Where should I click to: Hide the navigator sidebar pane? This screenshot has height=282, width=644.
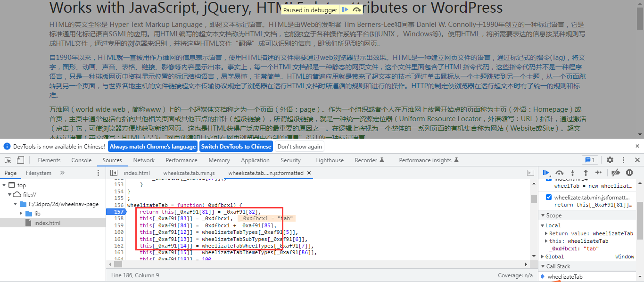pos(114,173)
